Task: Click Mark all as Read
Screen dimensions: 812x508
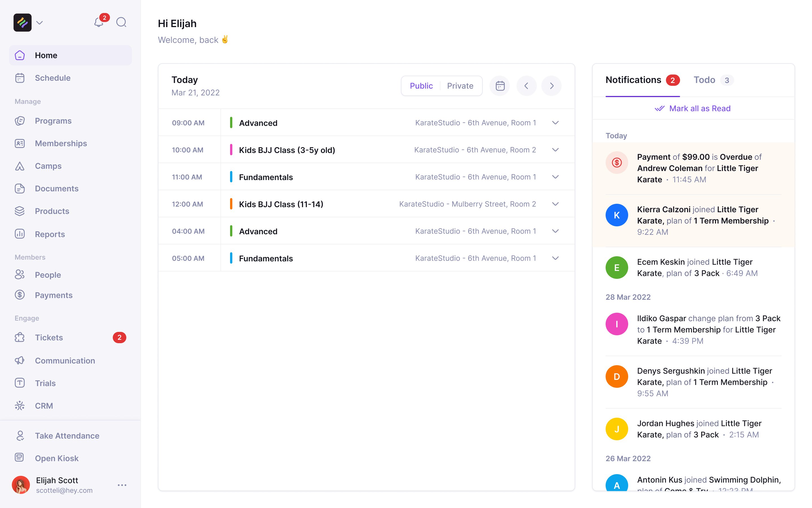Action: (x=693, y=108)
